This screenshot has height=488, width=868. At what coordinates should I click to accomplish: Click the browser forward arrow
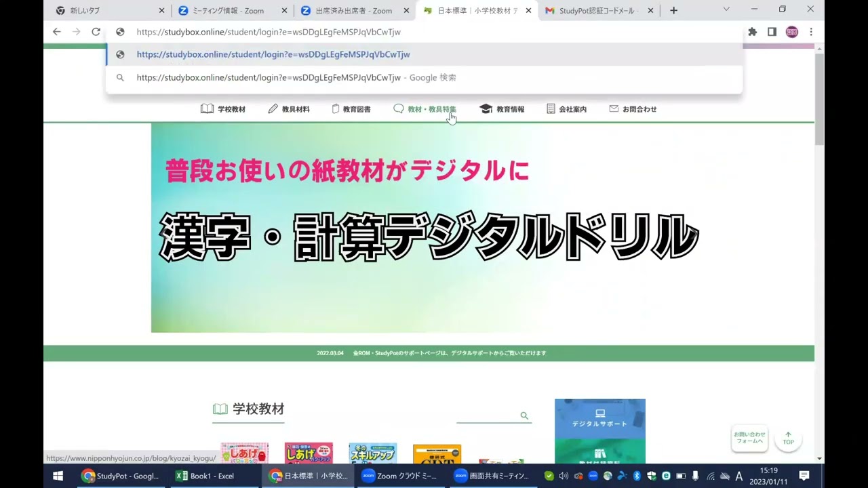(77, 32)
